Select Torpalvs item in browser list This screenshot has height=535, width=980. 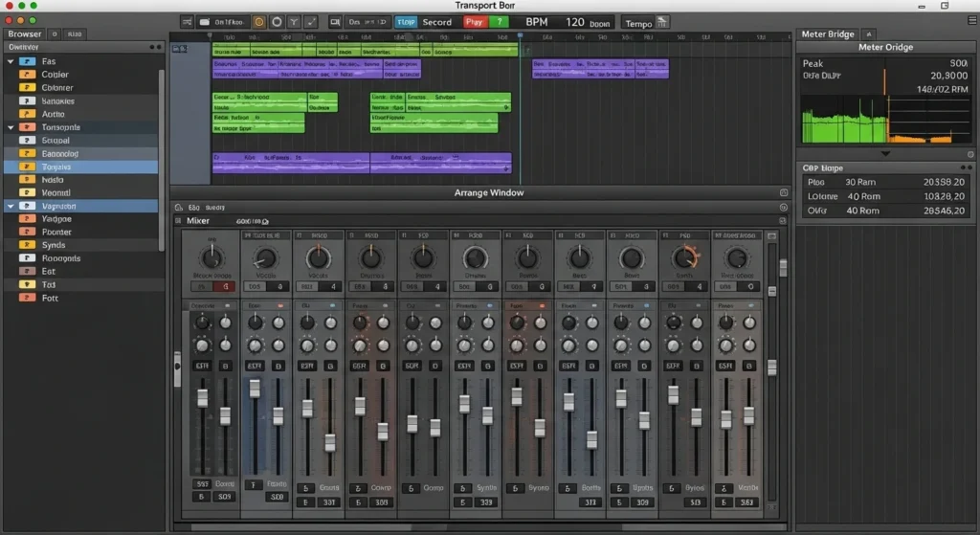click(x=80, y=167)
